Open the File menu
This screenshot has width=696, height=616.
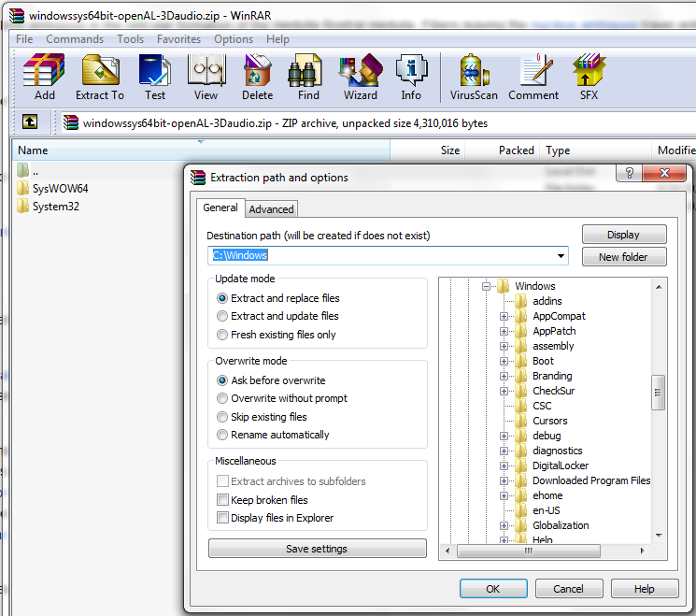pos(24,39)
